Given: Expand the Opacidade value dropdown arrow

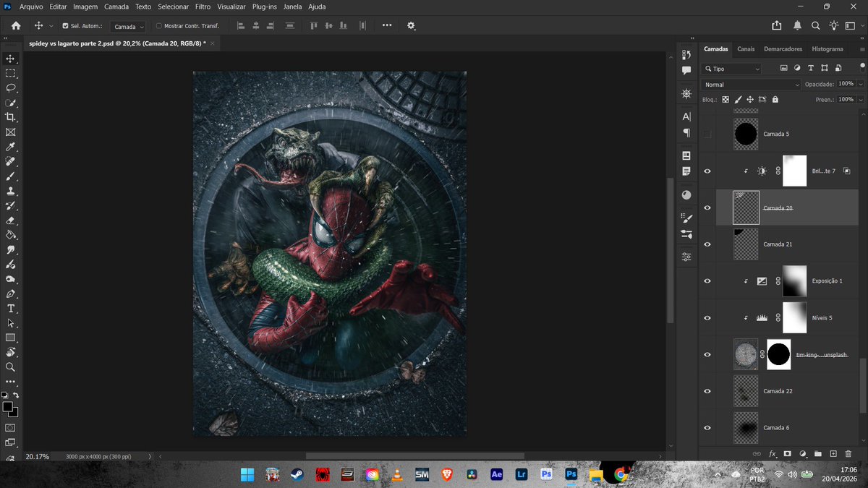Looking at the screenshot, I should coord(861,85).
